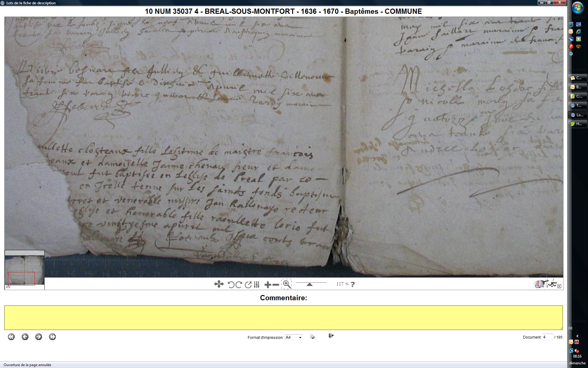Go to first document page
588x368 pixels.
point(11,337)
